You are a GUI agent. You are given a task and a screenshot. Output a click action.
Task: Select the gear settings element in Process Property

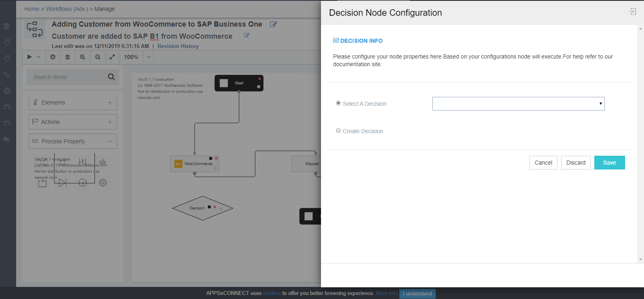click(103, 183)
